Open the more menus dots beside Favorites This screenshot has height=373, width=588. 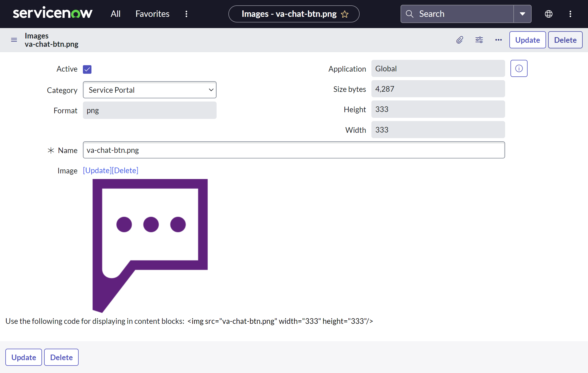point(186,14)
